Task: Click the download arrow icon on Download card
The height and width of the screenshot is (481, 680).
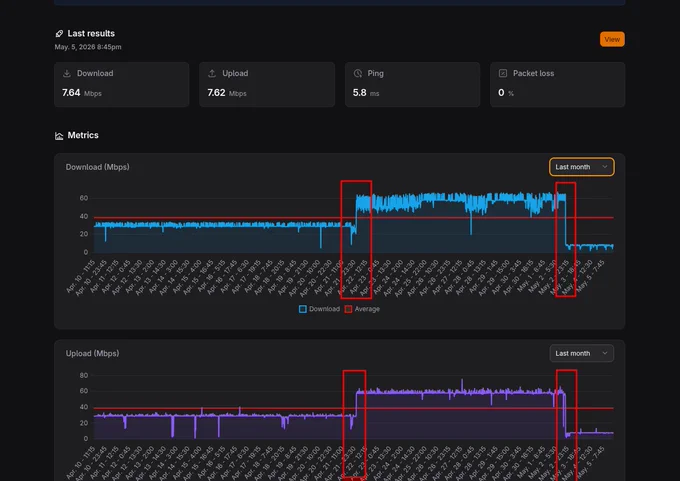Action: click(67, 73)
